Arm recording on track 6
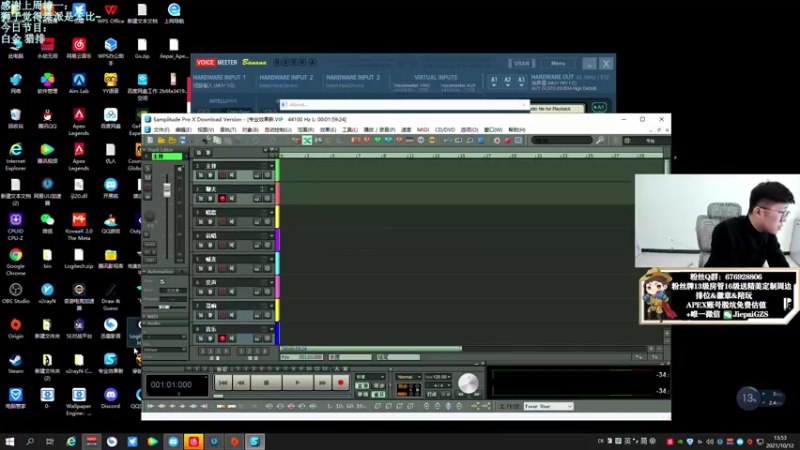 coord(222,292)
